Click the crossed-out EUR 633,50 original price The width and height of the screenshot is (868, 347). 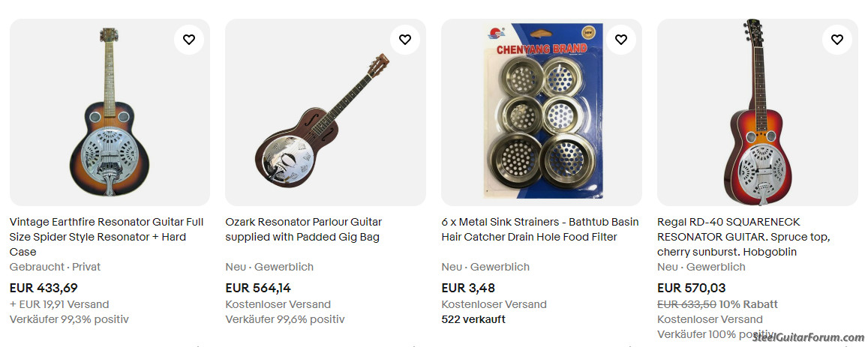(686, 304)
